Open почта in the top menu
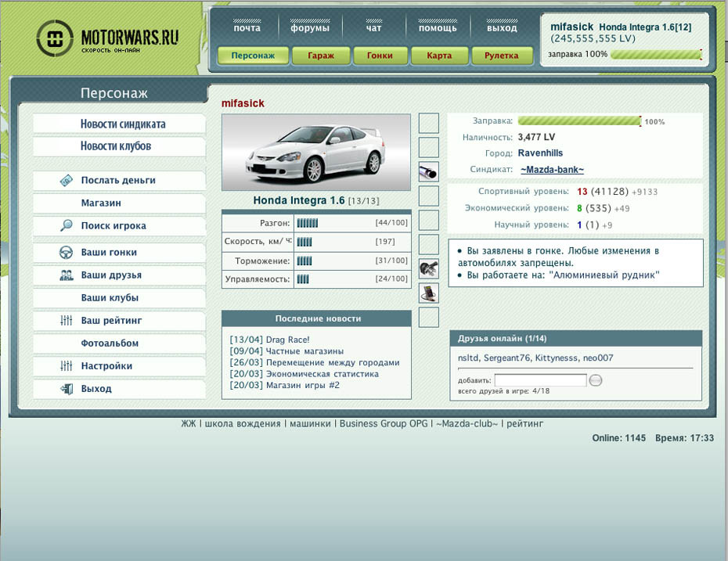Screen dimensions: 728x561 [x=247, y=28]
